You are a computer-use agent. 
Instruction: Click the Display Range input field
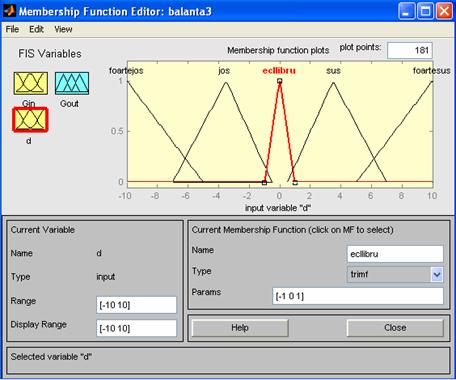click(136, 328)
